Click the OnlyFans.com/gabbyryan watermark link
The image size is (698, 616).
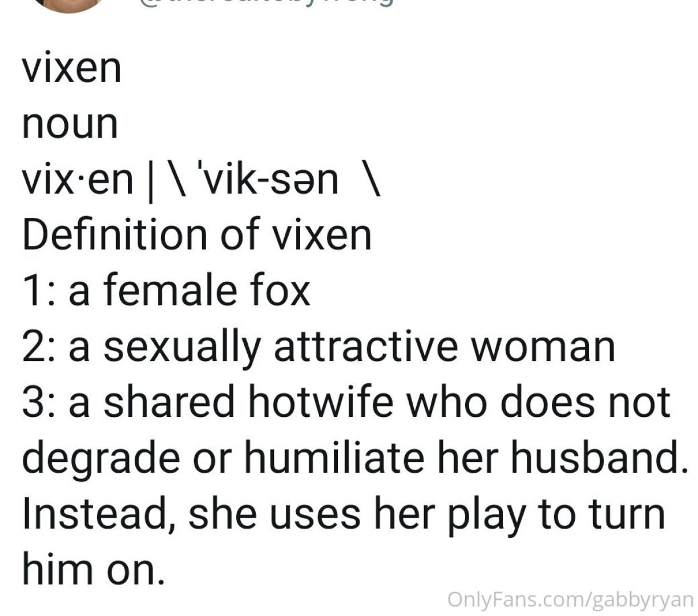[570, 599]
